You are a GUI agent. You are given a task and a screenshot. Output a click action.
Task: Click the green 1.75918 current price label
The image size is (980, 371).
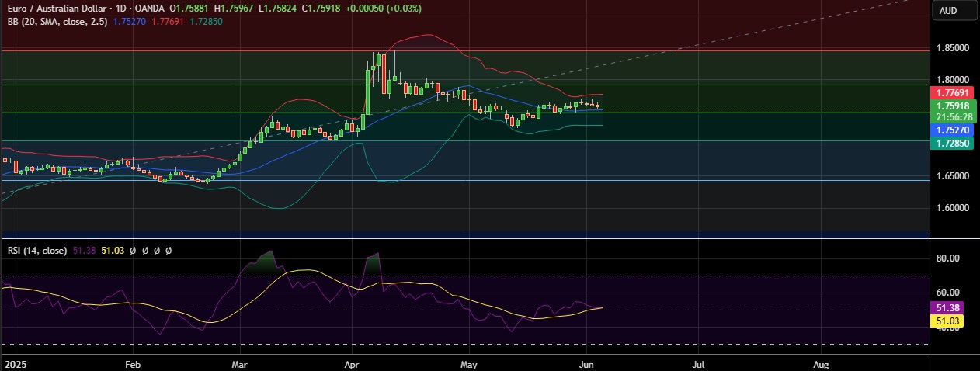tap(950, 106)
